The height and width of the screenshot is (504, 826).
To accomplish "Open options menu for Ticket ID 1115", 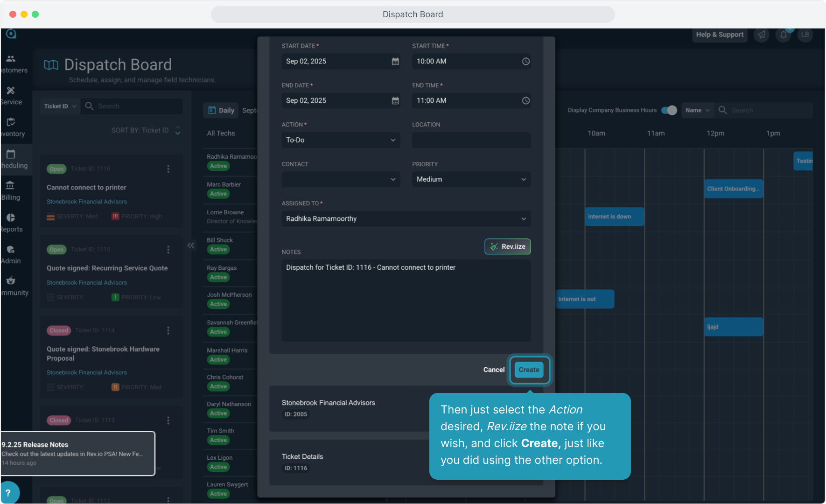I will (x=168, y=250).
